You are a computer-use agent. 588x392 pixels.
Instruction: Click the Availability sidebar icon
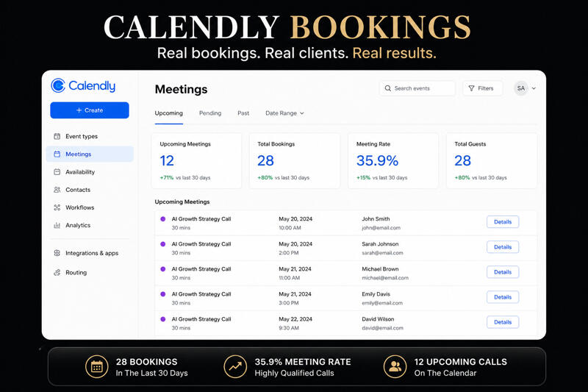pos(57,172)
